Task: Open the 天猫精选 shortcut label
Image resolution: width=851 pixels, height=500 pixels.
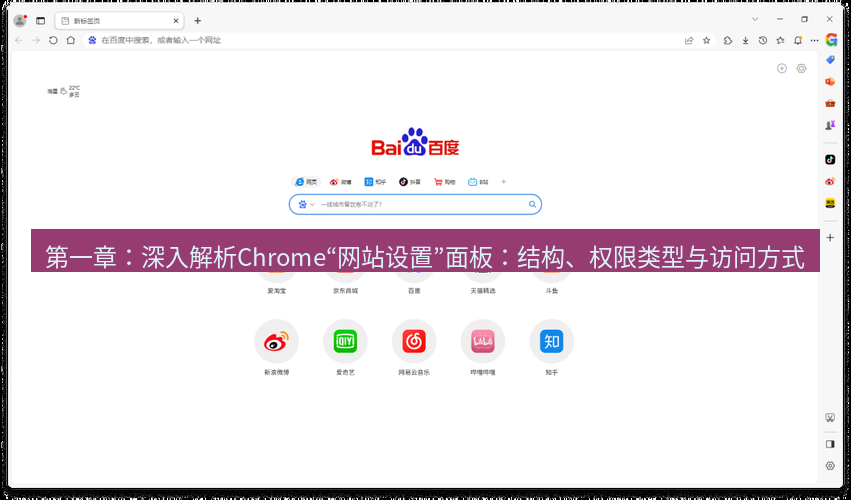Action: click(x=483, y=291)
